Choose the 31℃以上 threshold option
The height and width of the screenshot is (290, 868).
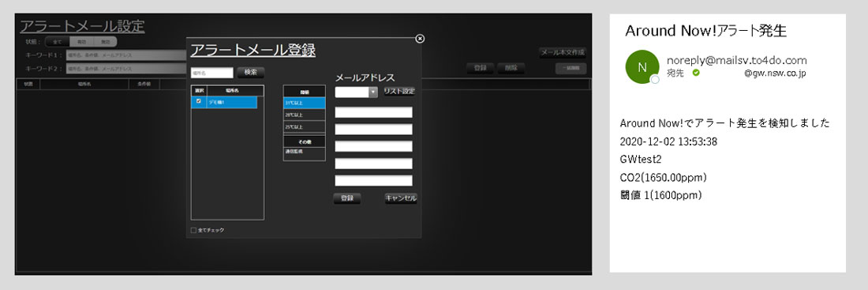[304, 104]
